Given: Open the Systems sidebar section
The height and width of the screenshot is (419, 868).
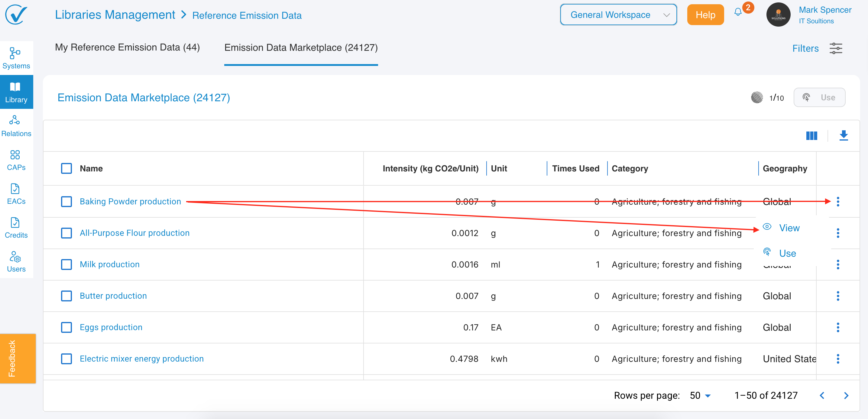Looking at the screenshot, I should (16, 58).
